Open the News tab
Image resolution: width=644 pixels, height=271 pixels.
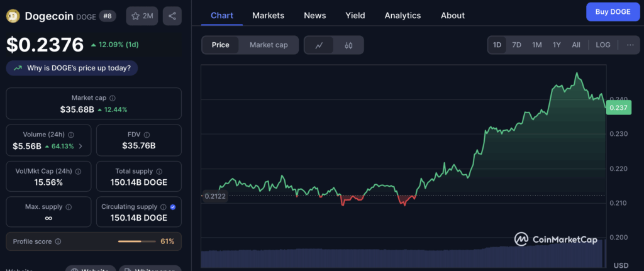[x=315, y=16]
